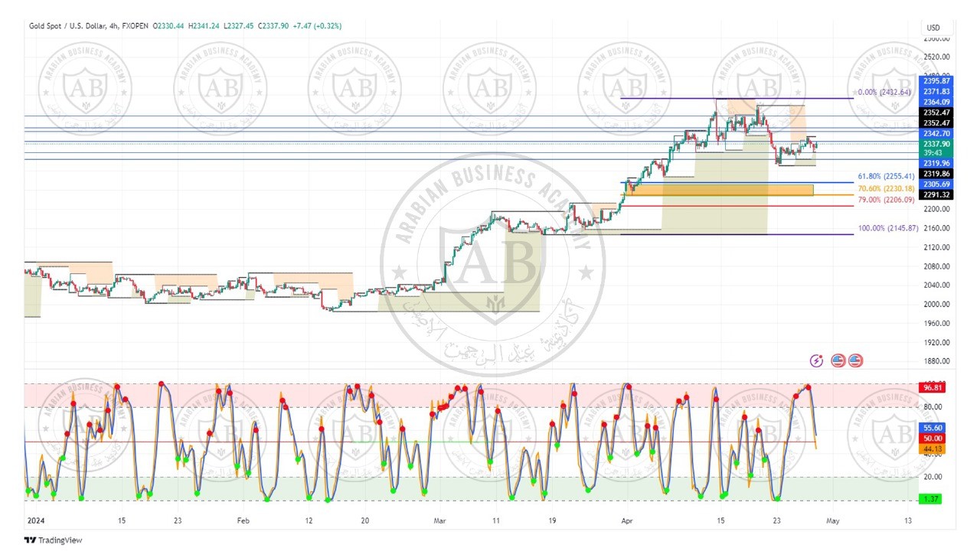Click the 80.00 oscillator axis tick
The image size is (980, 551).
[x=933, y=407]
